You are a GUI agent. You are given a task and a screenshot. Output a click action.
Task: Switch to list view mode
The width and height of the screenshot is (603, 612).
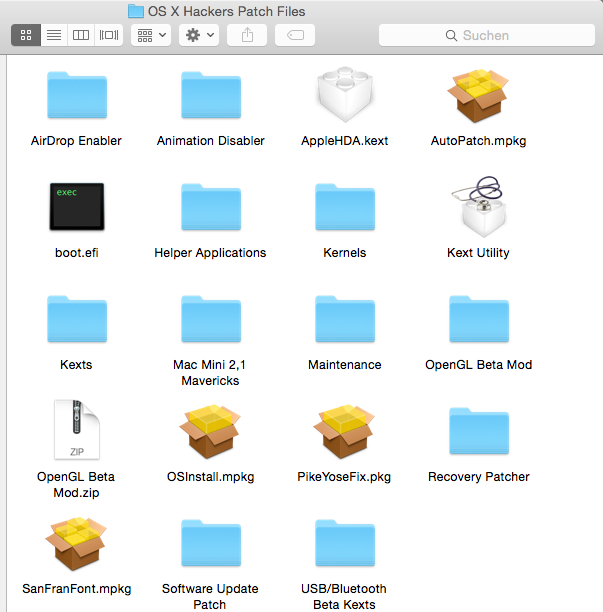tap(54, 35)
